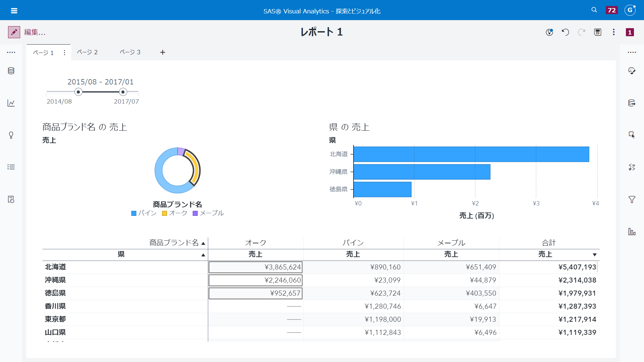Redo the last action
This screenshot has height=362, width=644.
(582, 32)
